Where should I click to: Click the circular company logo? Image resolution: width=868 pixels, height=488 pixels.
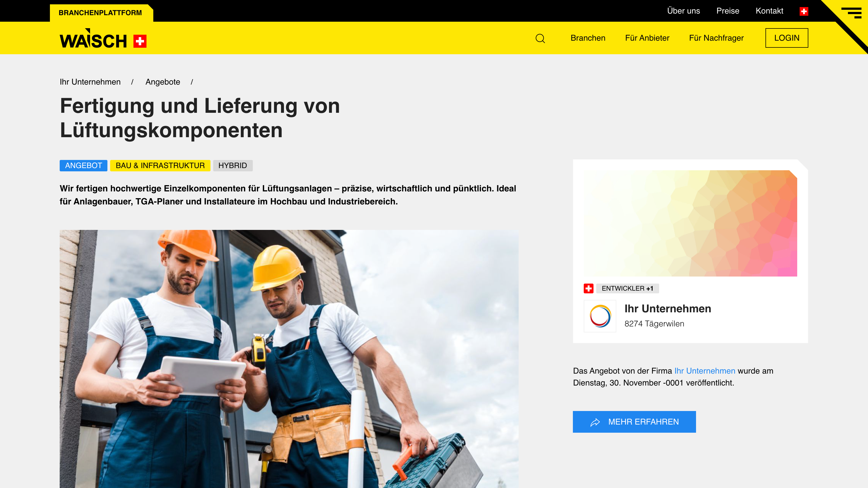600,316
